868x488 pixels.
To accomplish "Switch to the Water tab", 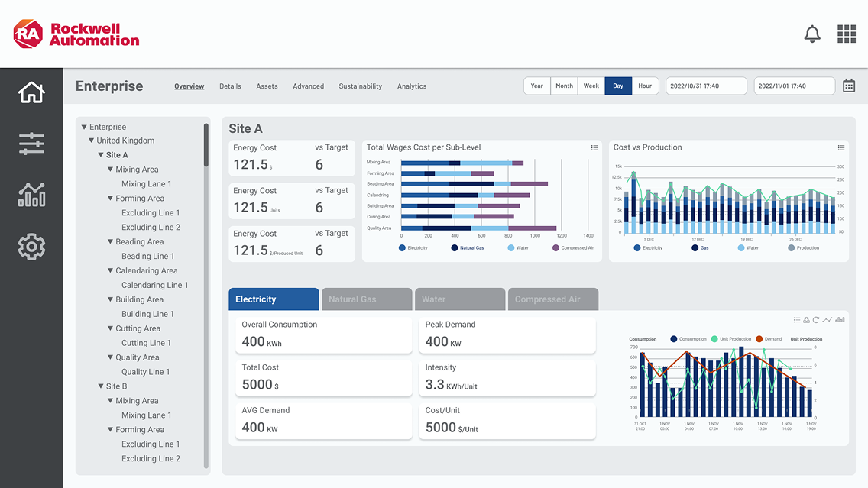I will (x=460, y=299).
